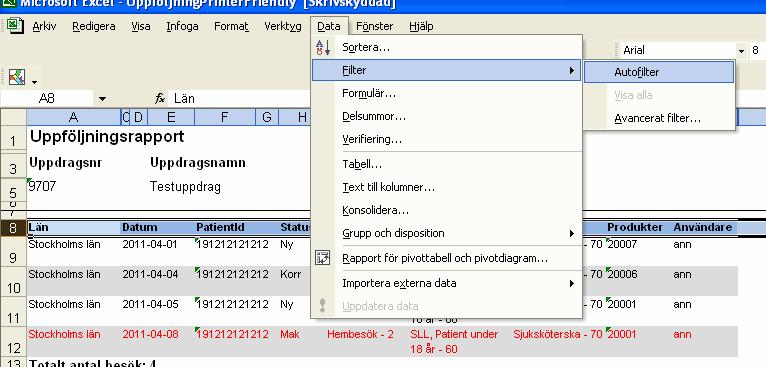Click the Datum header cell

[140, 227]
